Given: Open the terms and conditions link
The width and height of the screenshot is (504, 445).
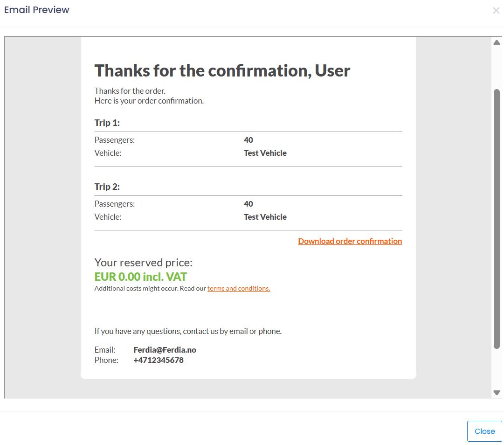Looking at the screenshot, I should [239, 288].
